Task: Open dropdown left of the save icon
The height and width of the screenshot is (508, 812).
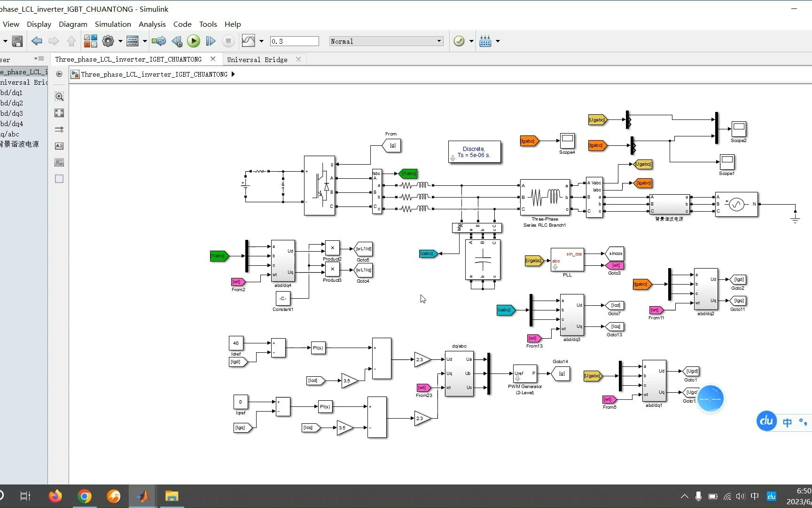Action: tap(5, 41)
